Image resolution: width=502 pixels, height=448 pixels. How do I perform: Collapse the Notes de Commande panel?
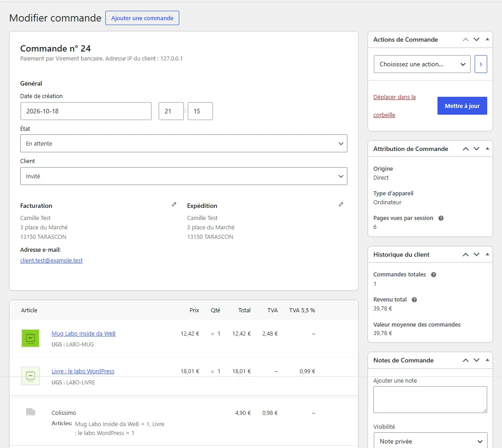pyautogui.click(x=487, y=360)
